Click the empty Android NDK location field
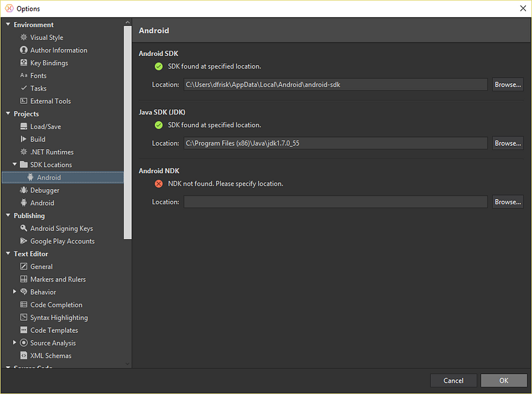Image resolution: width=532 pixels, height=394 pixels. pos(336,202)
